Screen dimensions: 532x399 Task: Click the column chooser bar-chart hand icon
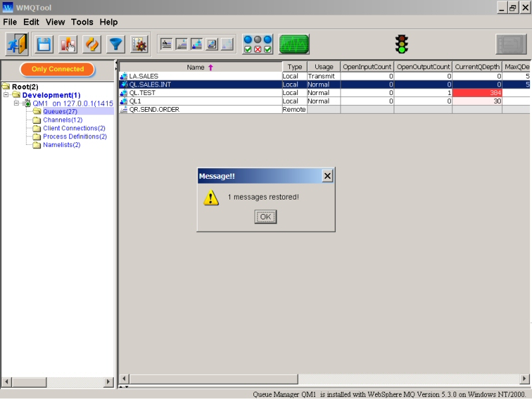[68, 45]
